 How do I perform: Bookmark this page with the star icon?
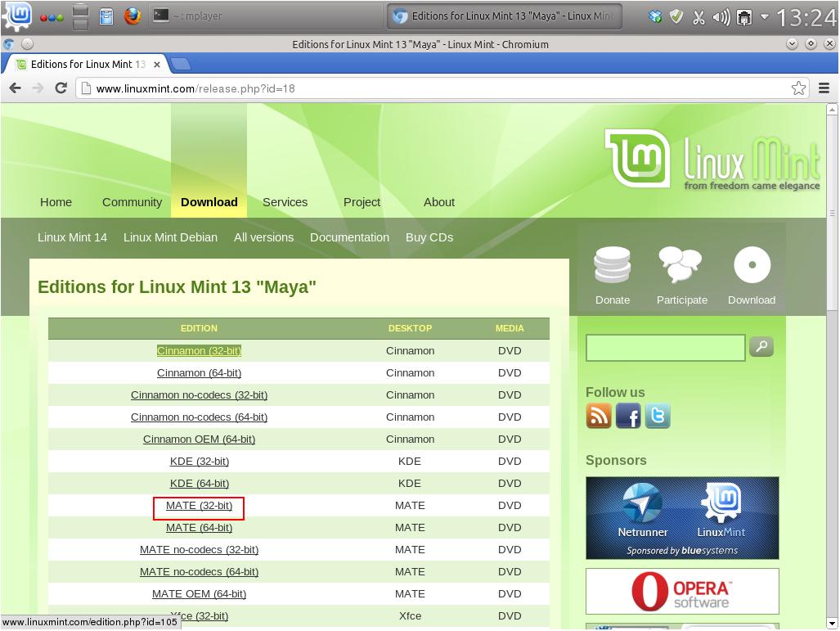(x=798, y=88)
